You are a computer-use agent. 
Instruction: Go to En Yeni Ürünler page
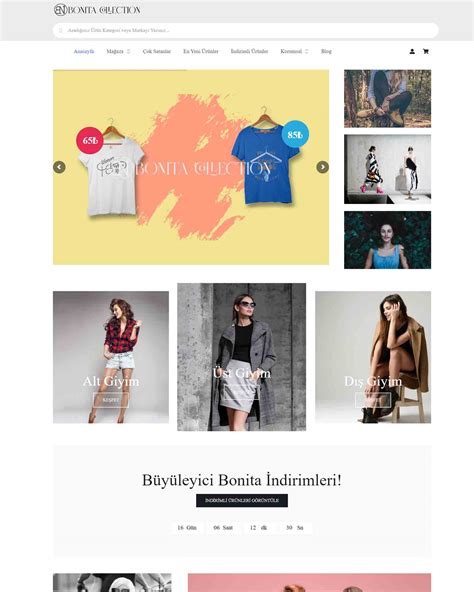coord(201,51)
